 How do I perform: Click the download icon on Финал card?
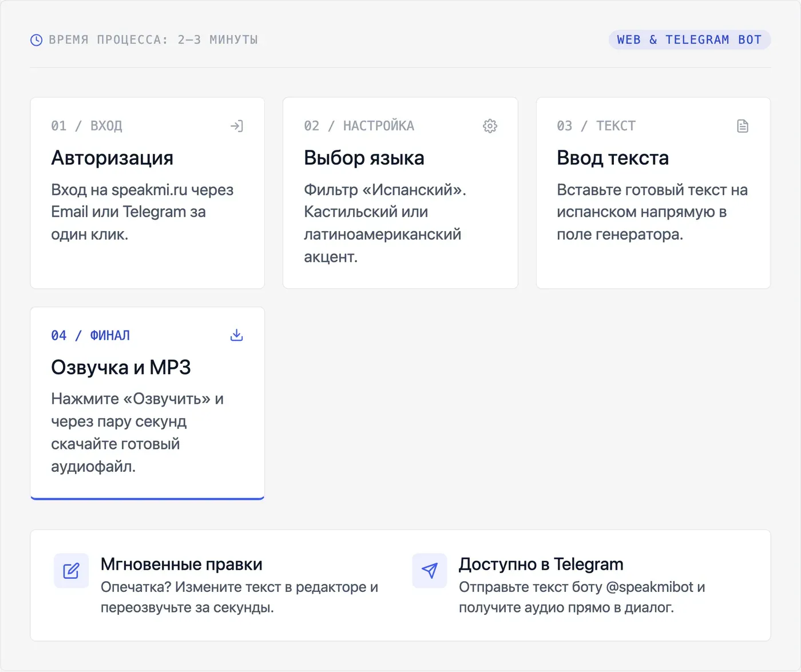[237, 335]
